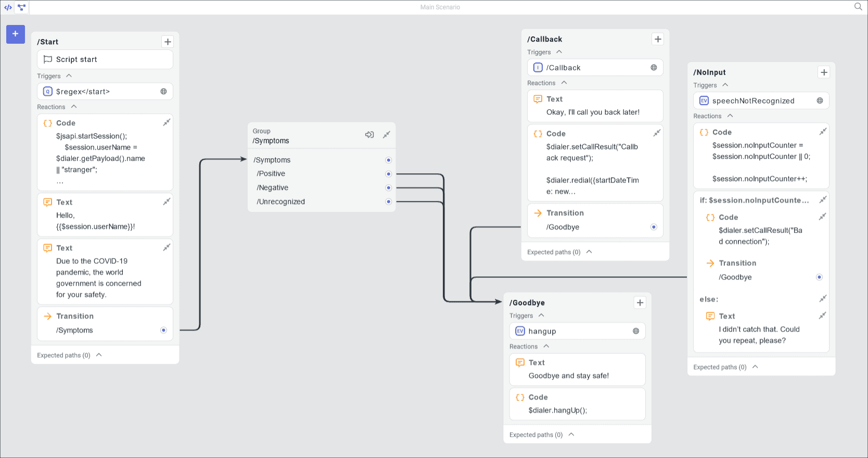Click the Main Scenario title

tap(440, 7)
